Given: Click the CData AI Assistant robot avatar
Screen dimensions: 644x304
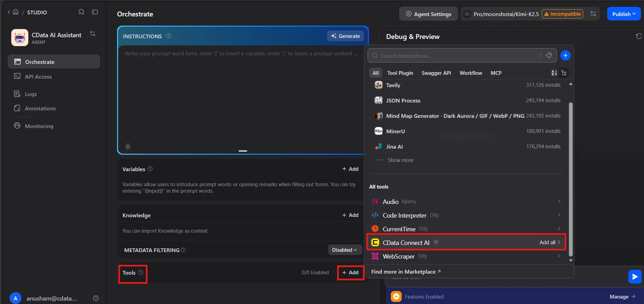Looking at the screenshot, I should tap(20, 38).
